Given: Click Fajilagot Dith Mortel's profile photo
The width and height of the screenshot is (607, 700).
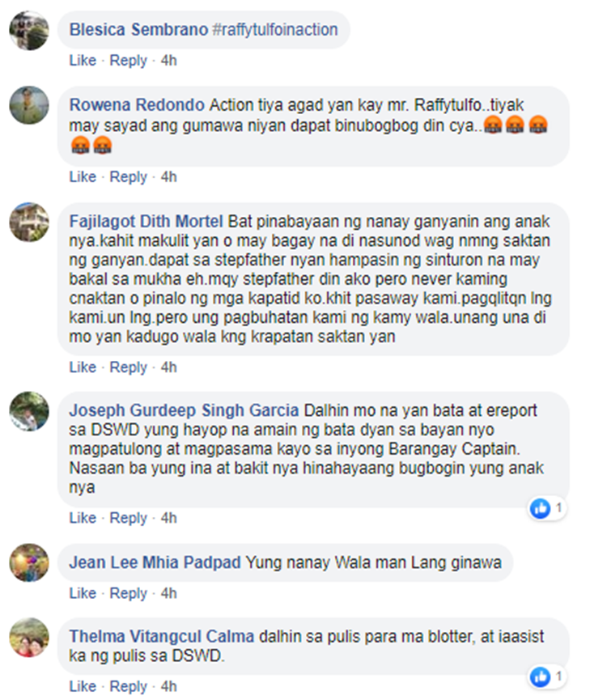Looking at the screenshot, I should (x=29, y=222).
